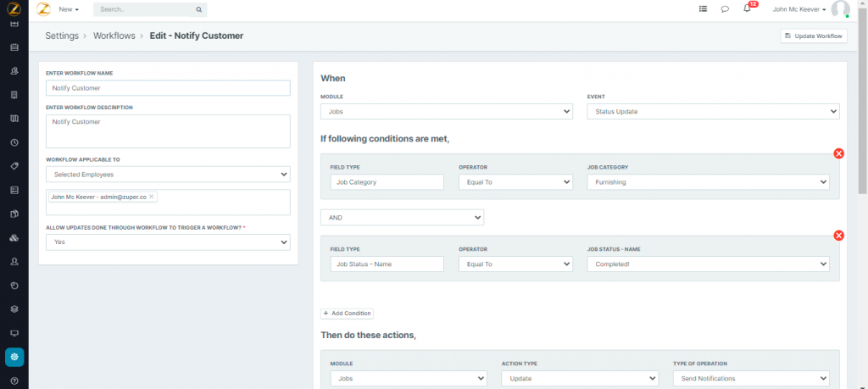Click the top search box
The image size is (868, 389).
click(151, 9)
